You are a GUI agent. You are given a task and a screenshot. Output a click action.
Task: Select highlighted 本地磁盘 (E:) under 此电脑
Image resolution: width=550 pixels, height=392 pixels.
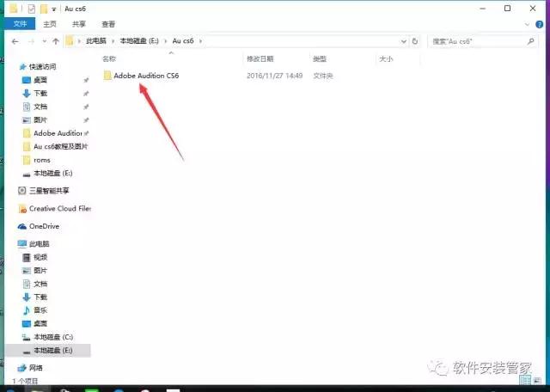click(x=48, y=350)
